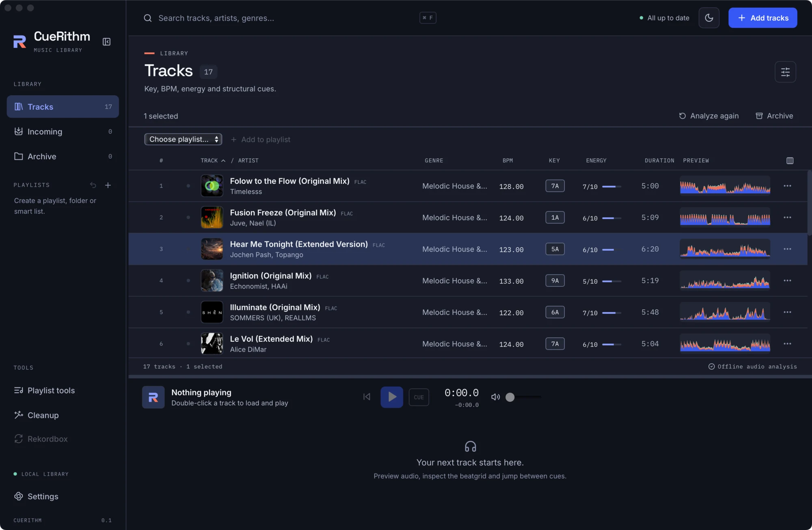Open Tracks in the sidebar
The image size is (812, 530).
click(63, 107)
